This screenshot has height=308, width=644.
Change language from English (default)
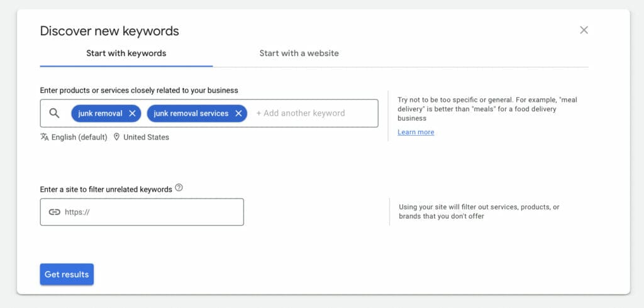coord(79,137)
